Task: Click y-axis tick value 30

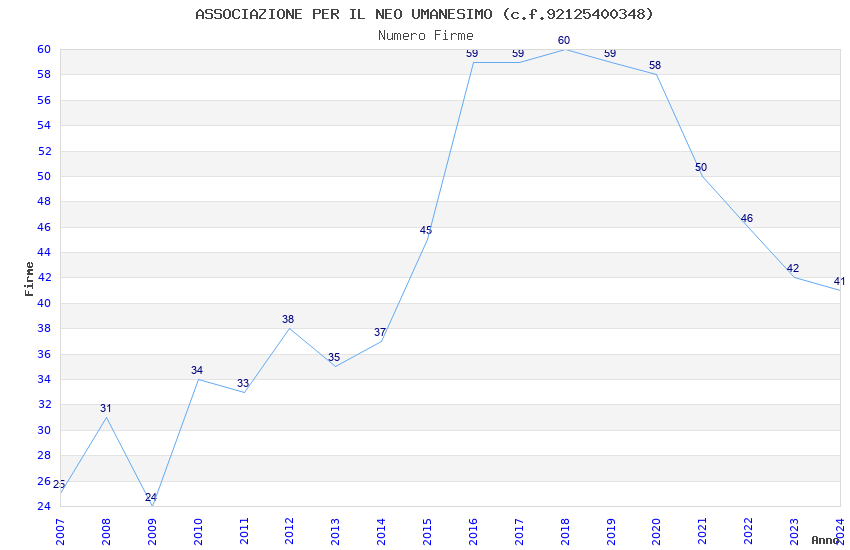Action: 44,430
